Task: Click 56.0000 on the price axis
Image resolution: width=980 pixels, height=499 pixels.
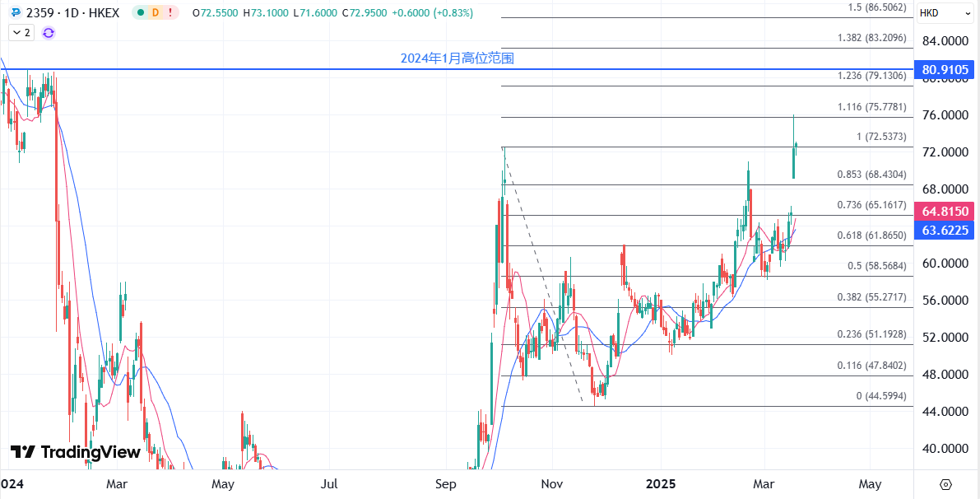Action: point(946,301)
